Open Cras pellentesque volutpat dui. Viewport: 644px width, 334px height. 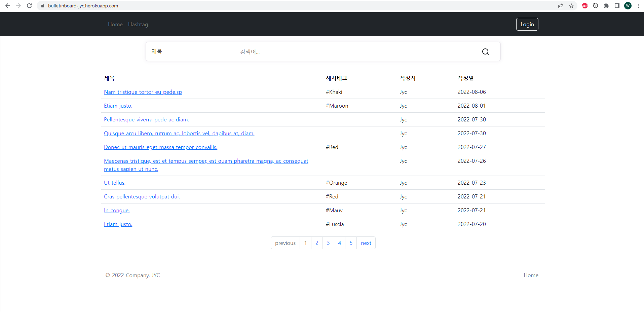click(x=142, y=196)
